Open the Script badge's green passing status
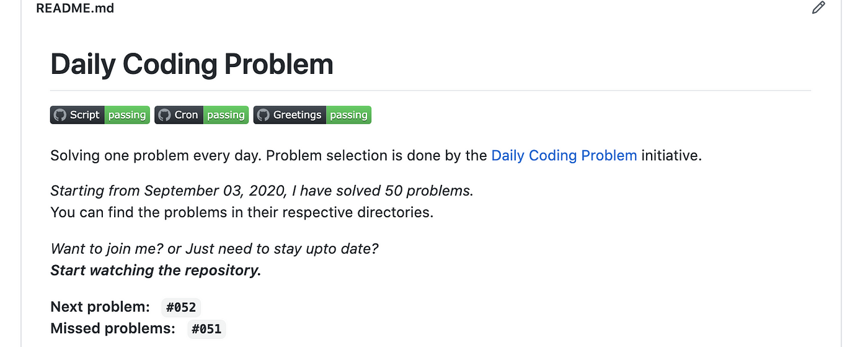The width and height of the screenshot is (868, 347). [127, 115]
